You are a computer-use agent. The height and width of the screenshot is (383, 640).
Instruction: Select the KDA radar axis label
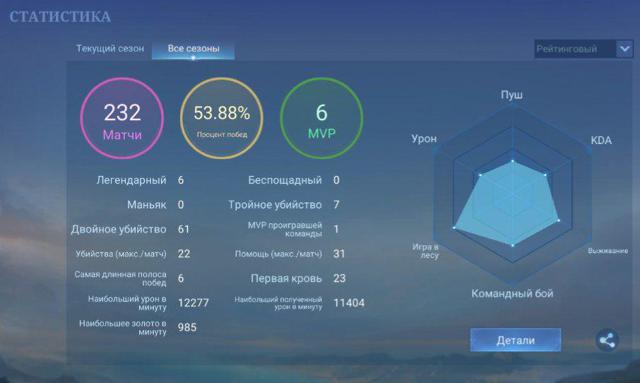click(601, 140)
